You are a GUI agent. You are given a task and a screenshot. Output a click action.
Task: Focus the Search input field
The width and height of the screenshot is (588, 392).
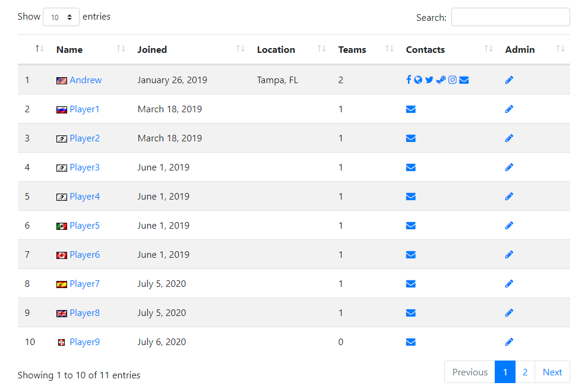click(510, 17)
